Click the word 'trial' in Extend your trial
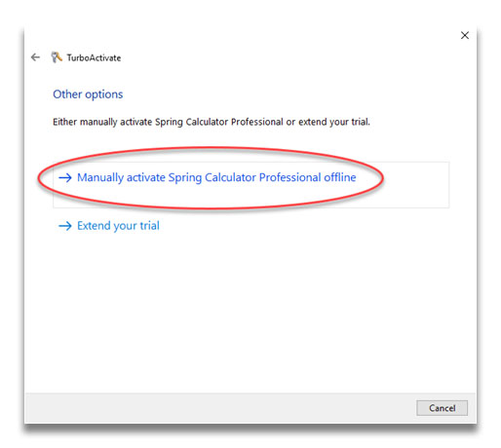 149,225
